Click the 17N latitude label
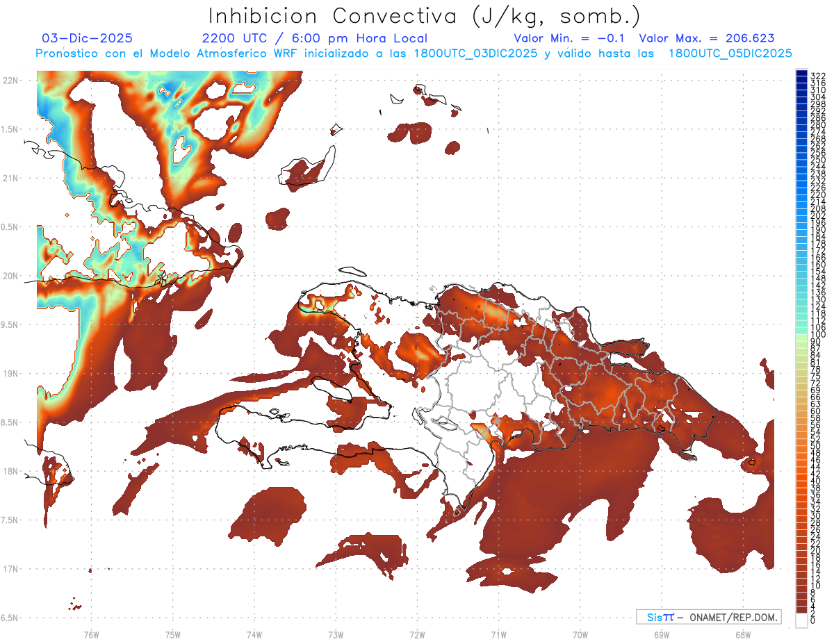This screenshot has width=834, height=644. click(x=10, y=569)
